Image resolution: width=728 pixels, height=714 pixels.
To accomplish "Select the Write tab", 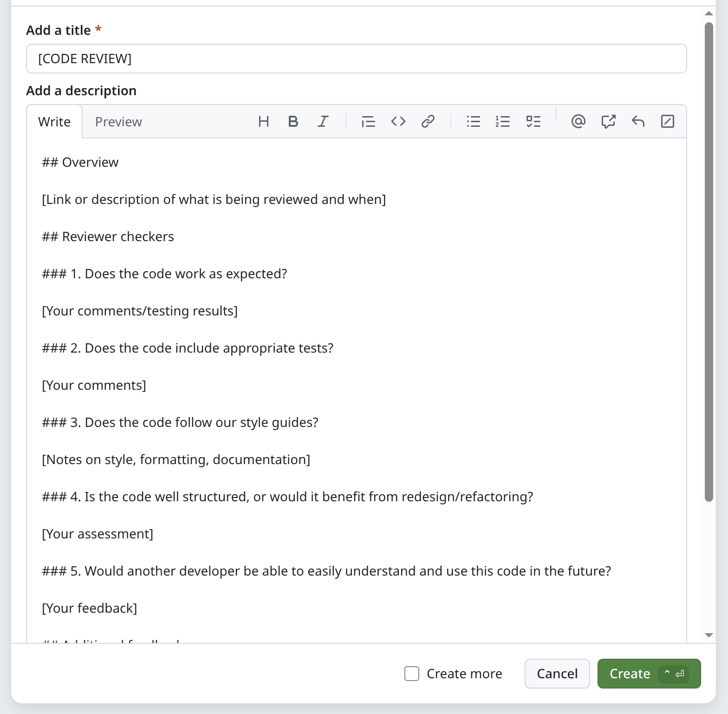I will coord(54,122).
